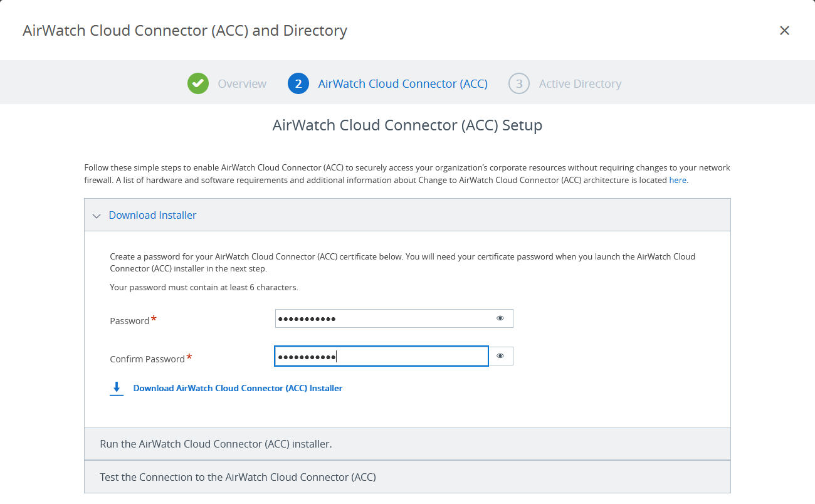Click the step 2 circle icon
The image size is (815, 504).
click(298, 83)
